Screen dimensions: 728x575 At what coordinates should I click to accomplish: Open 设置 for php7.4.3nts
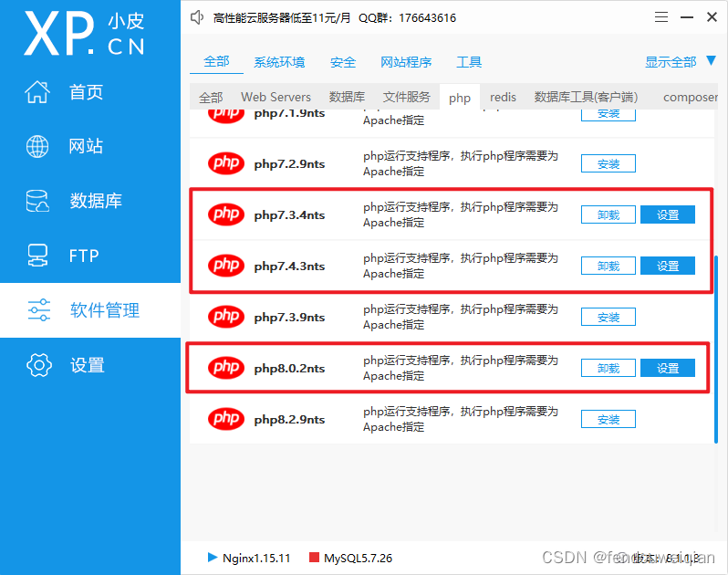pyautogui.click(x=668, y=266)
